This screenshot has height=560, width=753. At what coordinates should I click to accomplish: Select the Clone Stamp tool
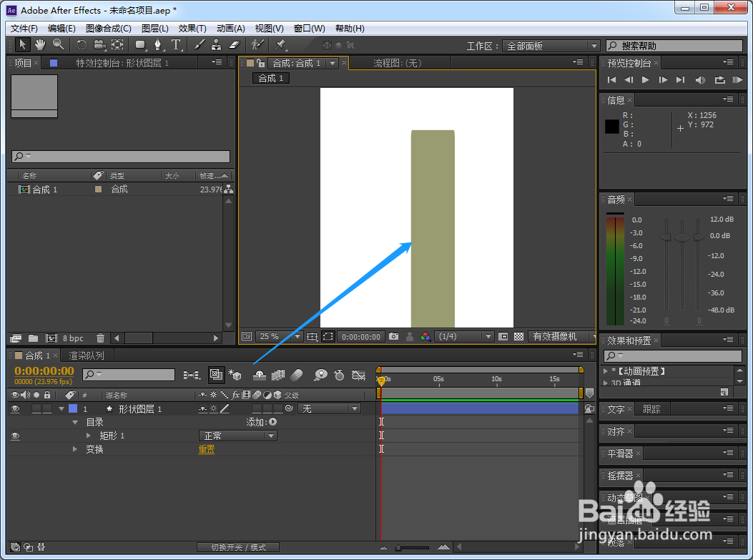[x=217, y=44]
